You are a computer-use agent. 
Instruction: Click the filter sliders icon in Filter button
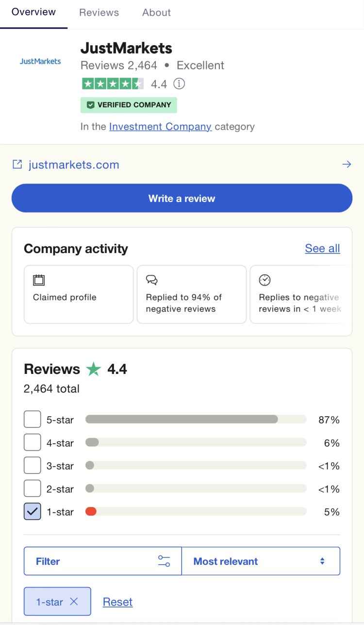pos(165,560)
